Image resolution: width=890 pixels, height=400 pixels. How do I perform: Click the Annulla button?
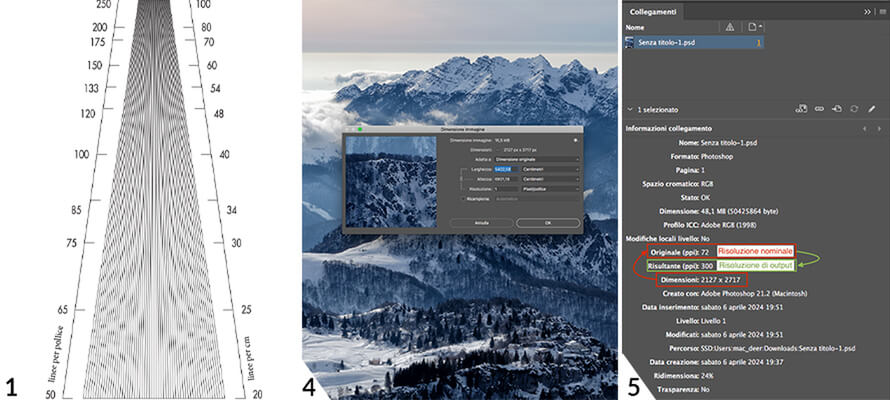[x=480, y=221]
